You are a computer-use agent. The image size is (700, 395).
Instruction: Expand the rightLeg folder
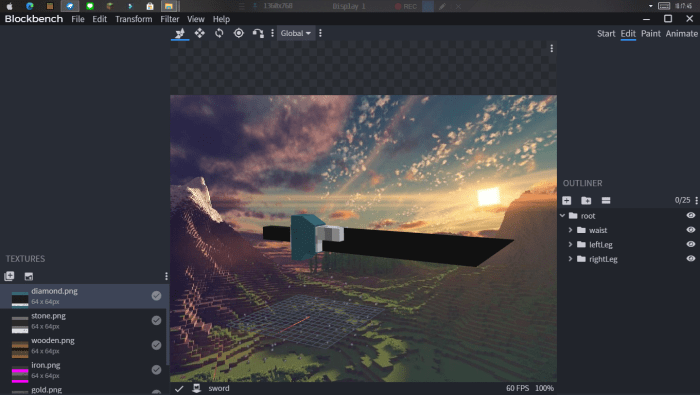[570, 259]
